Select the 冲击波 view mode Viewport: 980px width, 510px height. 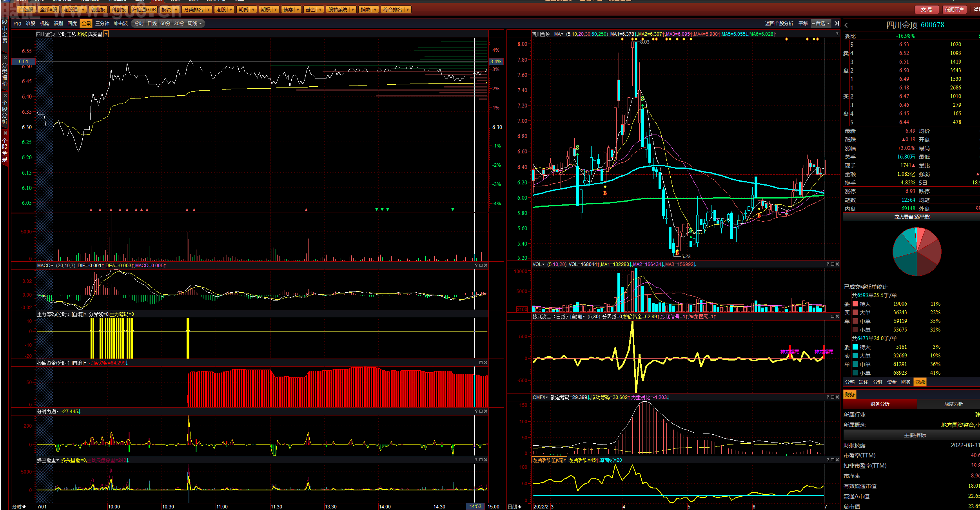point(121,24)
